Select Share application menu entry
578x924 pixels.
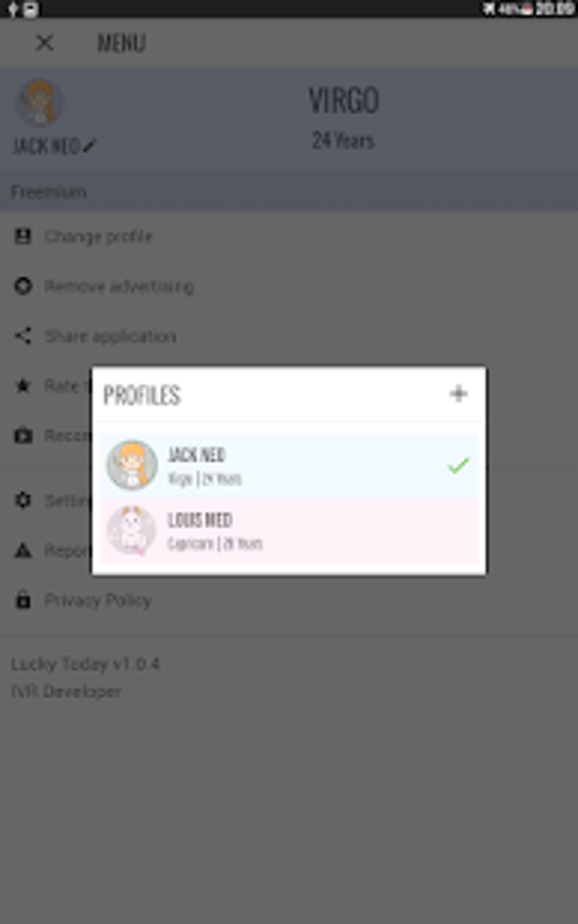[x=110, y=336]
